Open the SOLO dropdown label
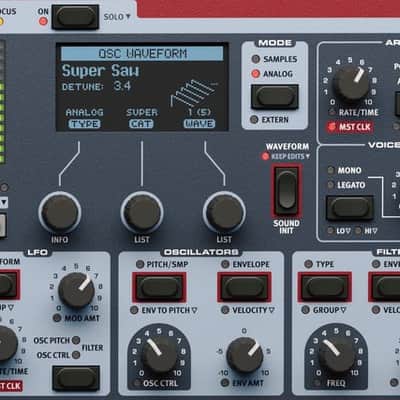This screenshot has width=400, height=400. [117, 17]
